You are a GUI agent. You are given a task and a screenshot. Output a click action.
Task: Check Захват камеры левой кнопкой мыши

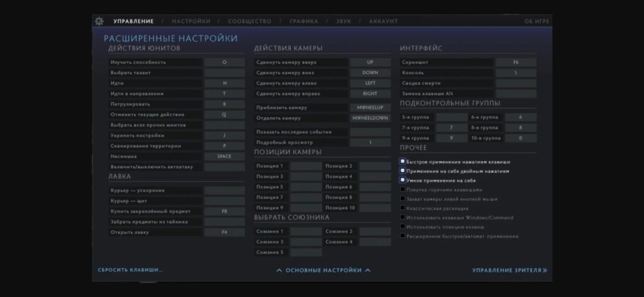(x=403, y=199)
